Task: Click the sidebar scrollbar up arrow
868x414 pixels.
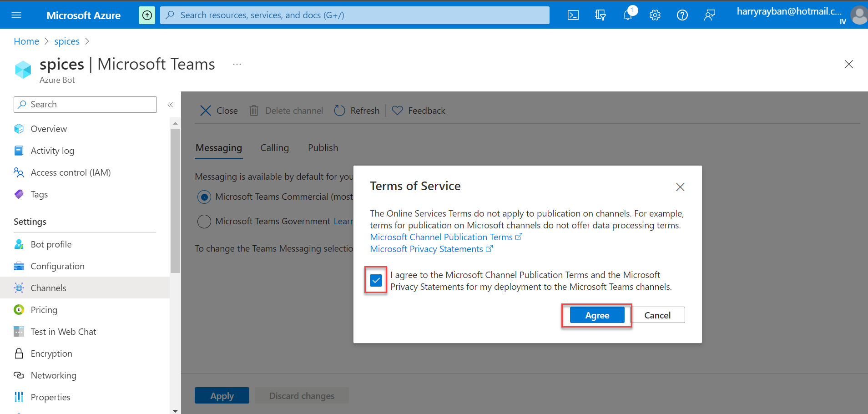Action: click(175, 123)
